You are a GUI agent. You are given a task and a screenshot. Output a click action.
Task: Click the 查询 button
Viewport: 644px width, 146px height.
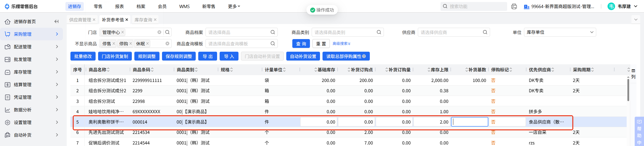[x=301, y=44]
